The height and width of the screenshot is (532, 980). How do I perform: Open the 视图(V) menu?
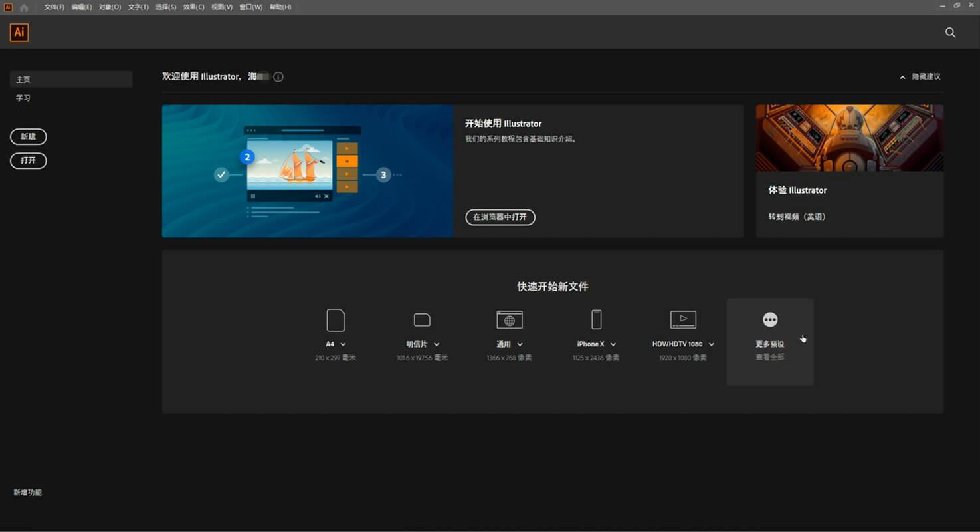pyautogui.click(x=222, y=7)
